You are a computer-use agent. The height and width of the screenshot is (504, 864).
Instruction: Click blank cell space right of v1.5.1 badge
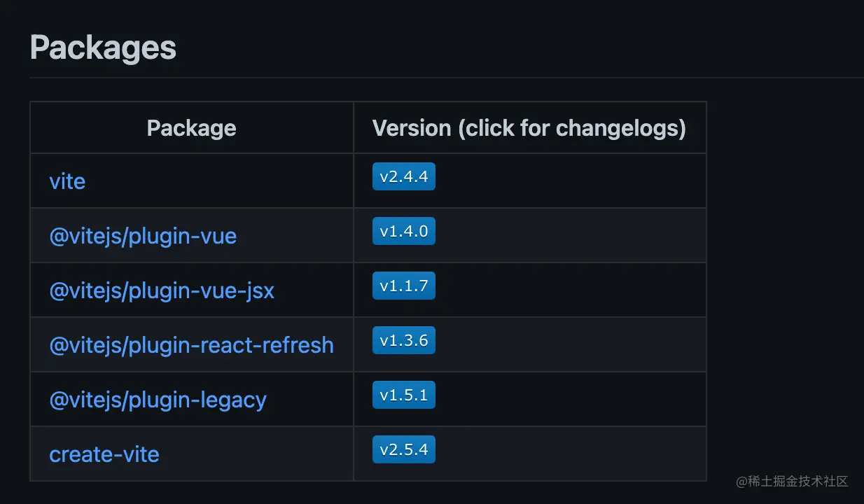[567, 399]
